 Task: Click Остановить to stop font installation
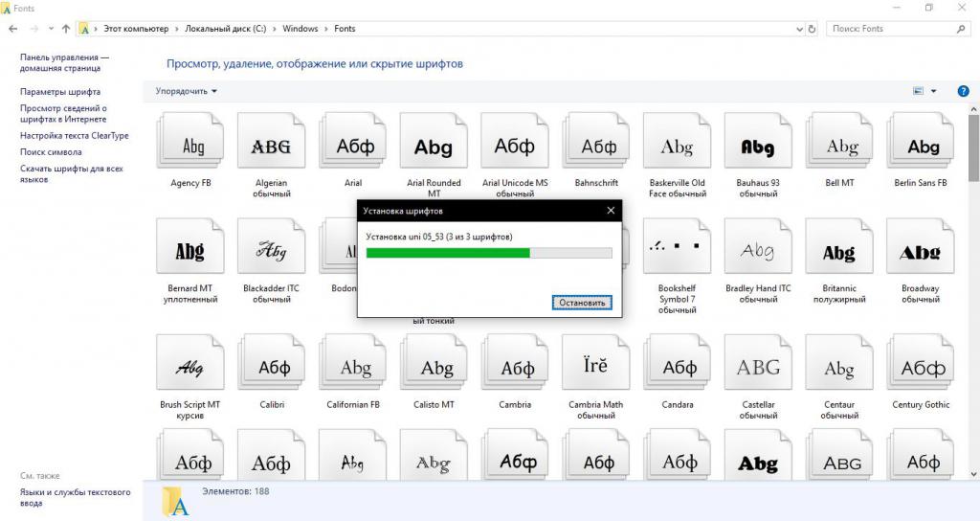coord(582,303)
